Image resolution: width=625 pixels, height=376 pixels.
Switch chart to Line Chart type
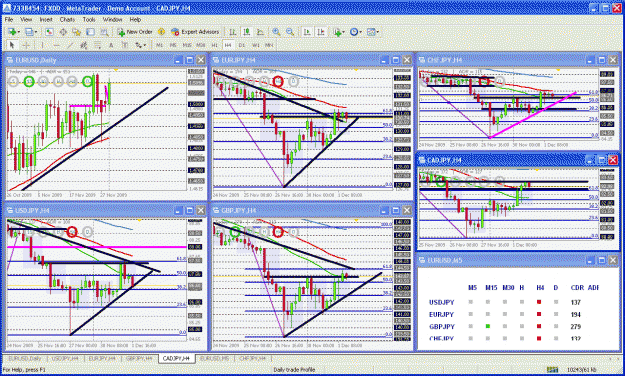(260, 32)
